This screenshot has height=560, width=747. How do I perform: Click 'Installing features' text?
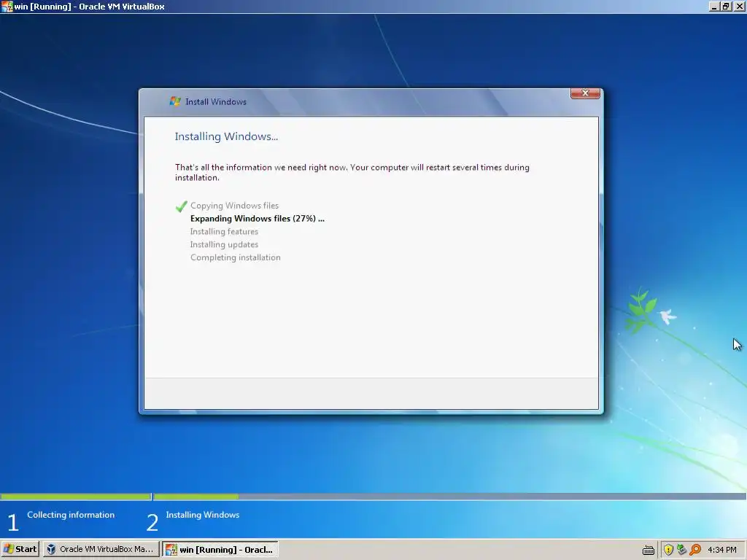[224, 231]
